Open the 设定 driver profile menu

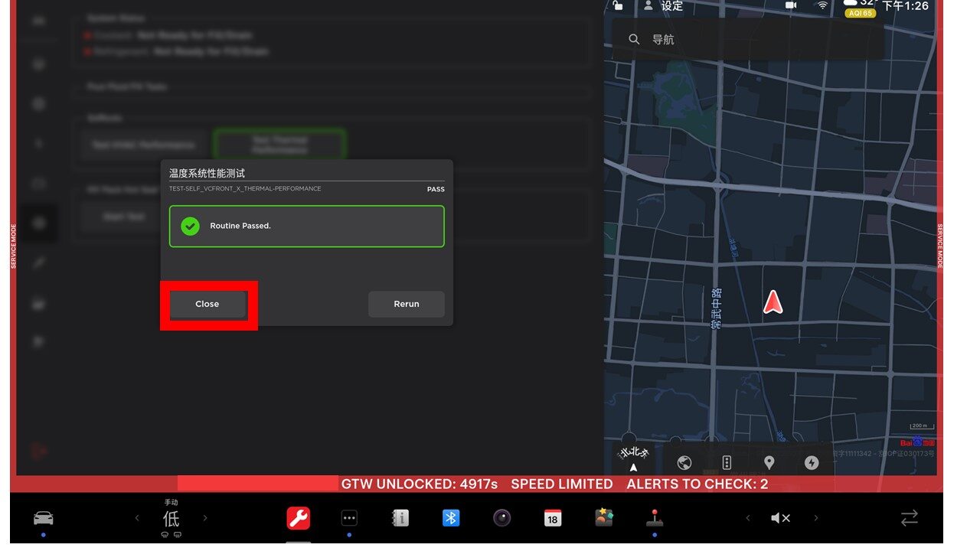click(663, 6)
